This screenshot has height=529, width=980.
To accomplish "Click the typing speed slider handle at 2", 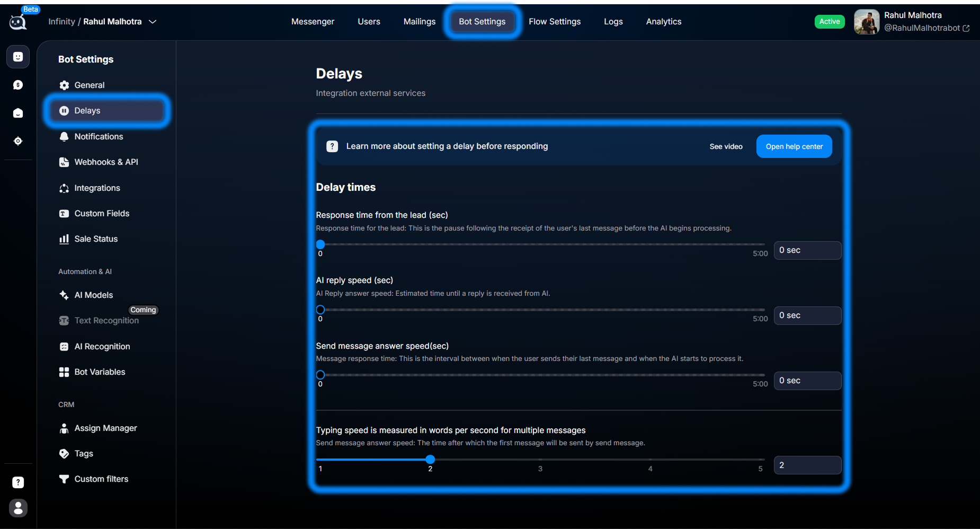I will [430, 459].
